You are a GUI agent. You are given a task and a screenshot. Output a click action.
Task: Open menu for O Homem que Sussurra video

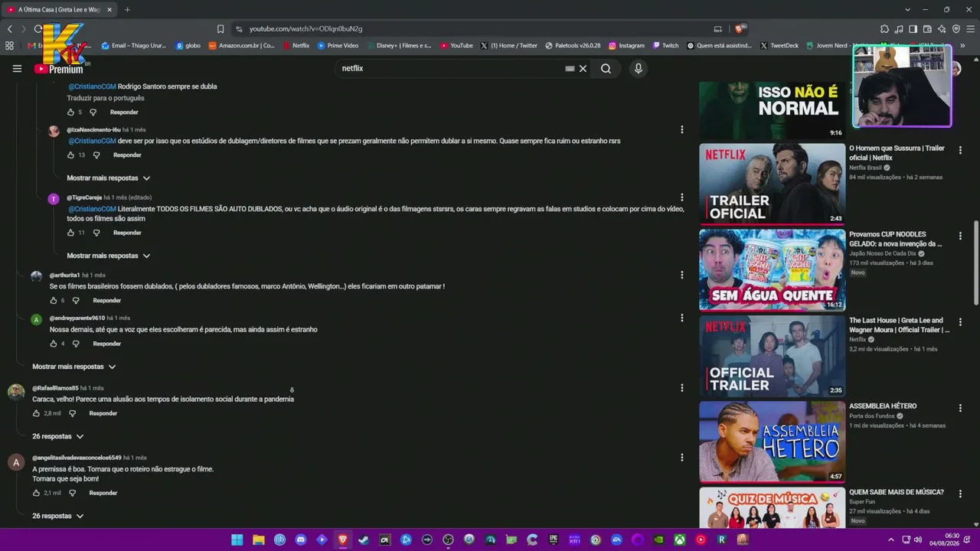coord(960,150)
